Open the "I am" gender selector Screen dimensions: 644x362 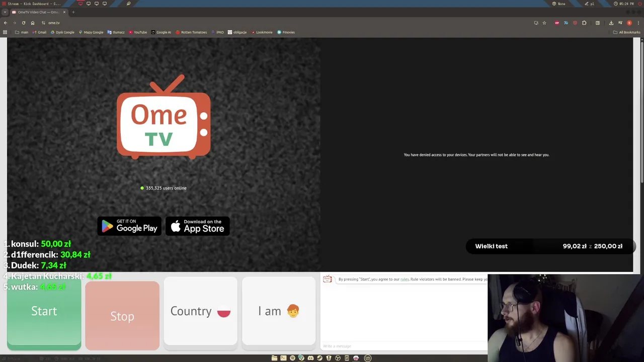(279, 311)
